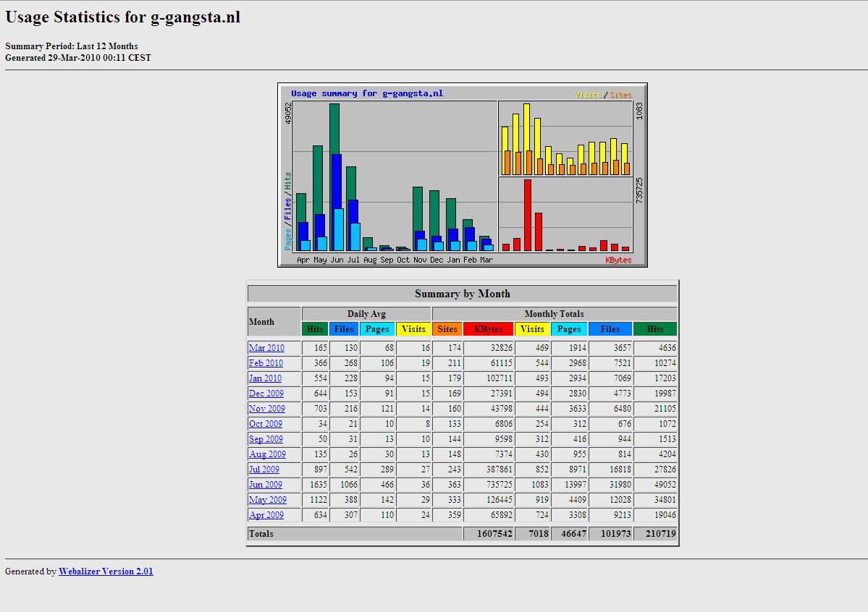Click the yellow Visits Monthly Totals header

[x=532, y=329]
